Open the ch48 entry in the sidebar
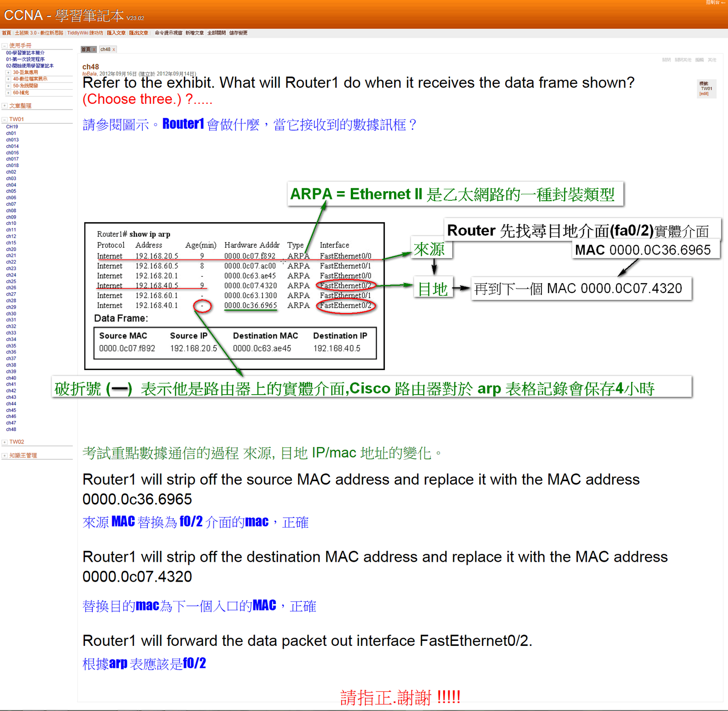 (x=11, y=430)
